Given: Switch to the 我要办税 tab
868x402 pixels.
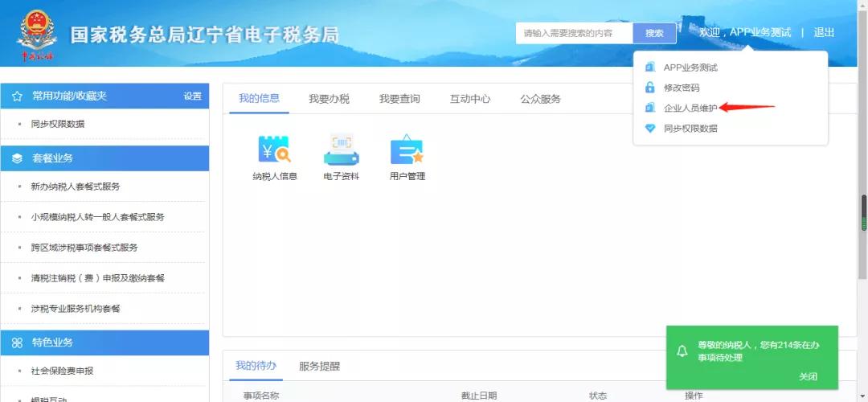Looking at the screenshot, I should click(x=329, y=99).
